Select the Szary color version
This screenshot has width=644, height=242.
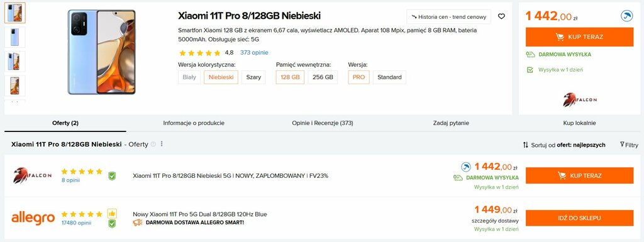(253, 77)
